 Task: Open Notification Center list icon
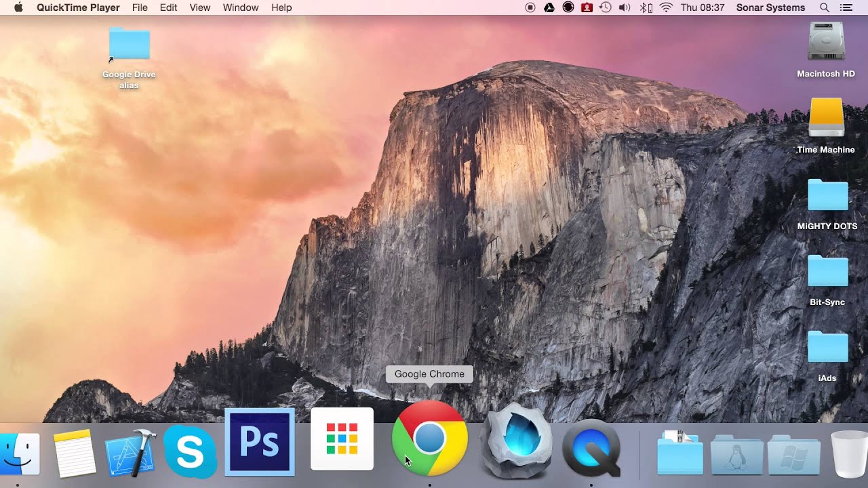click(x=846, y=7)
